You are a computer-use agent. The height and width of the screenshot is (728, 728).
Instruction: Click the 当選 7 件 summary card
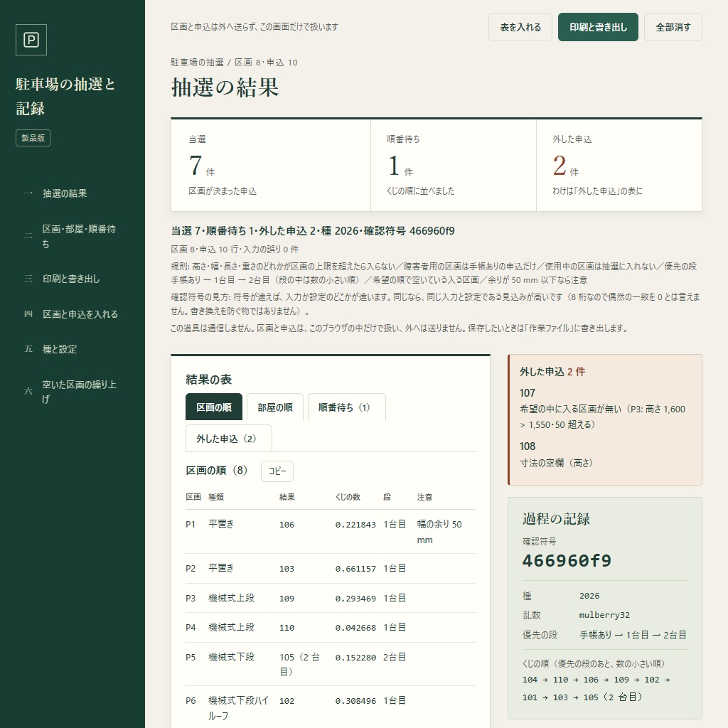coord(271,165)
